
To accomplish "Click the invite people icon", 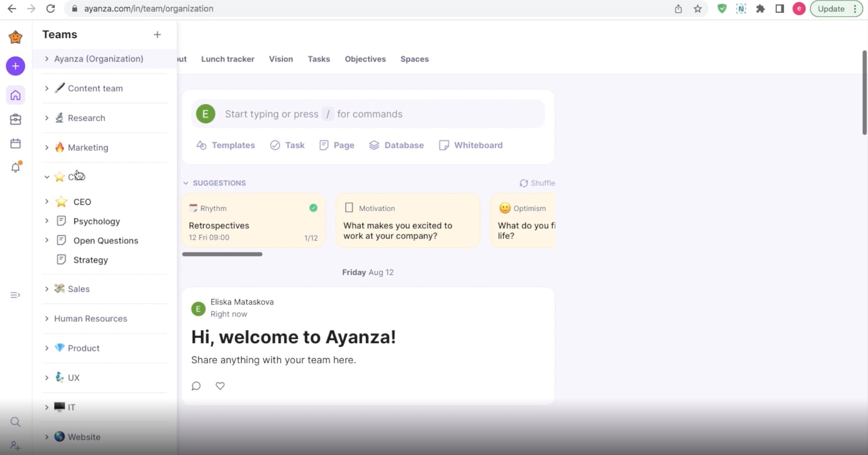I will [15, 446].
